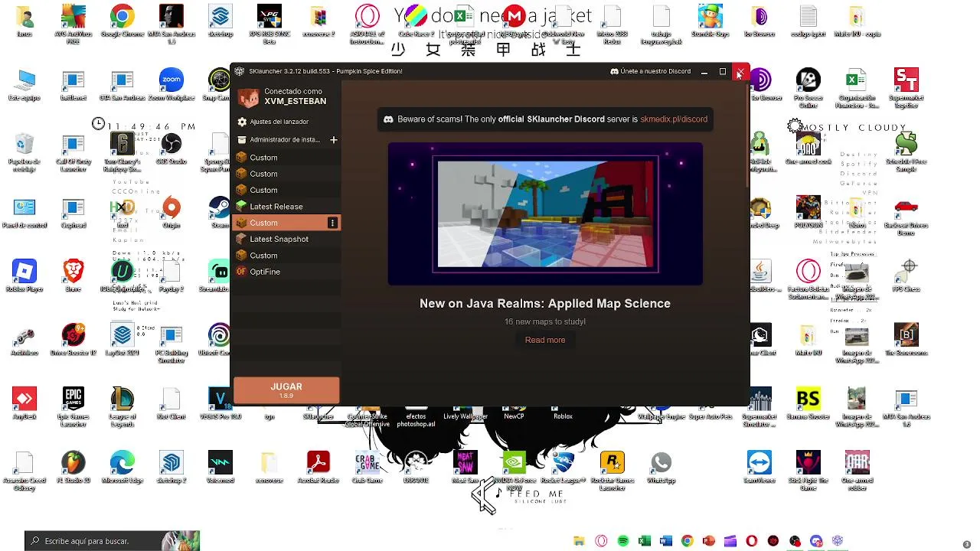Select the Latest Snapshot installation
This screenshot has height=551, width=980.
(286, 239)
